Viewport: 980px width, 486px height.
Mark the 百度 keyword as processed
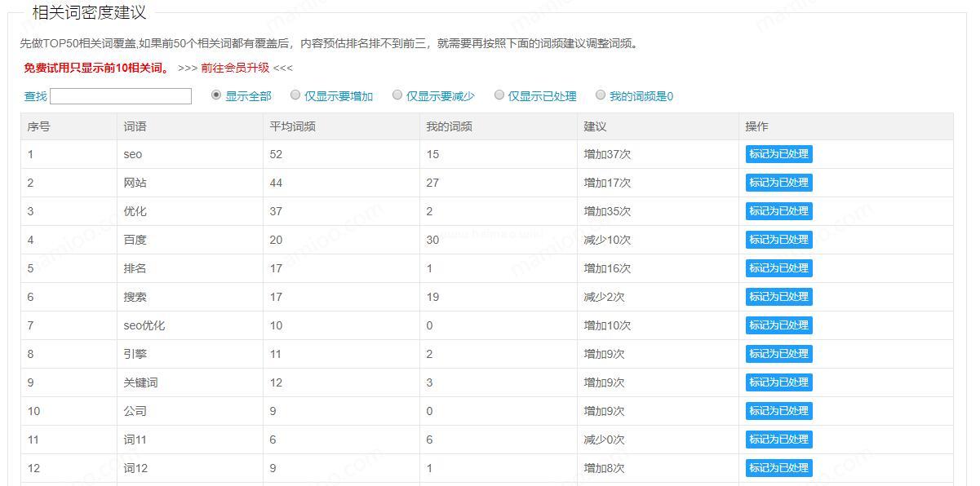point(778,240)
